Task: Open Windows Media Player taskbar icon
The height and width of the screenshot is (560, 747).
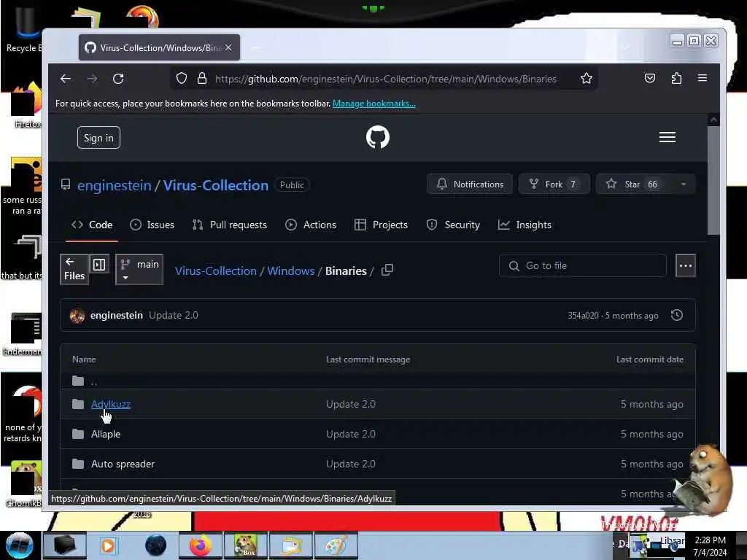Action: [108, 545]
